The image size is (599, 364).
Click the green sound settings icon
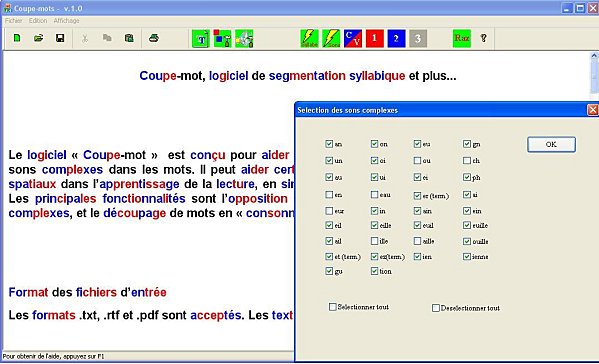[x=244, y=39]
